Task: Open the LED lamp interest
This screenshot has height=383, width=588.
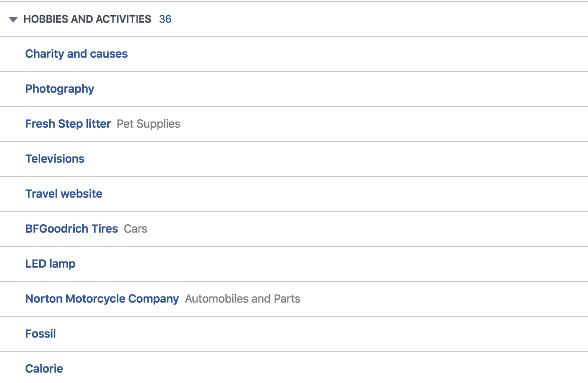Action: point(51,264)
